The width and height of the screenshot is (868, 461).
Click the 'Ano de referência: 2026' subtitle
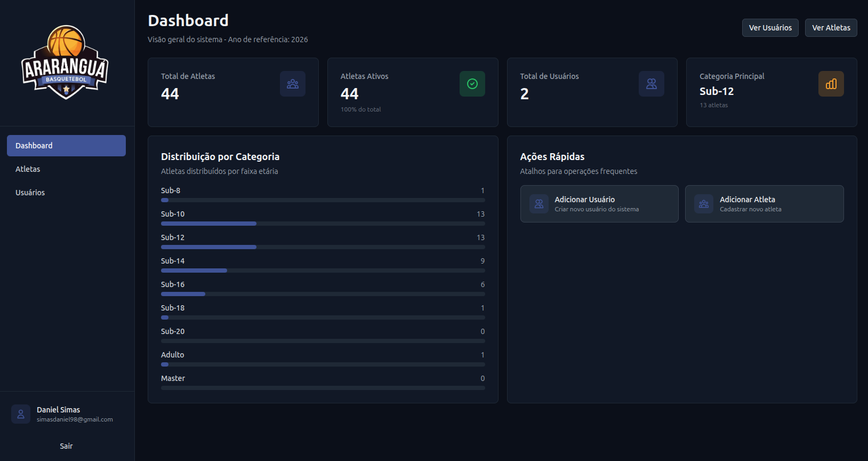(268, 39)
